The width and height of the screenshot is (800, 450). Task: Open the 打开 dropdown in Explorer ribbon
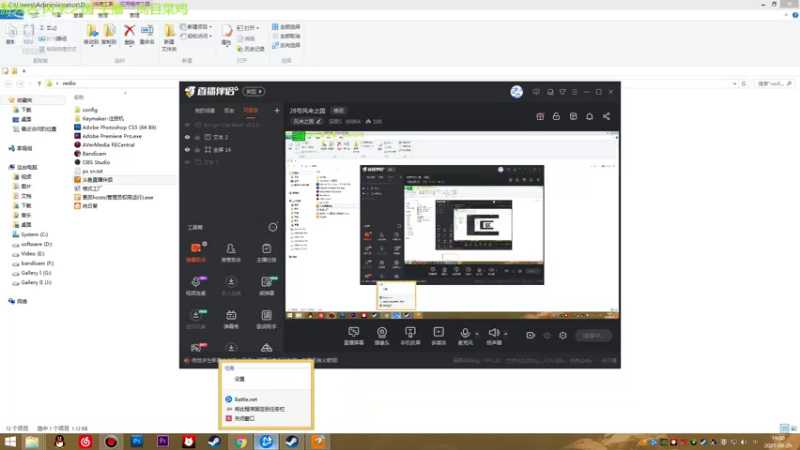248,28
